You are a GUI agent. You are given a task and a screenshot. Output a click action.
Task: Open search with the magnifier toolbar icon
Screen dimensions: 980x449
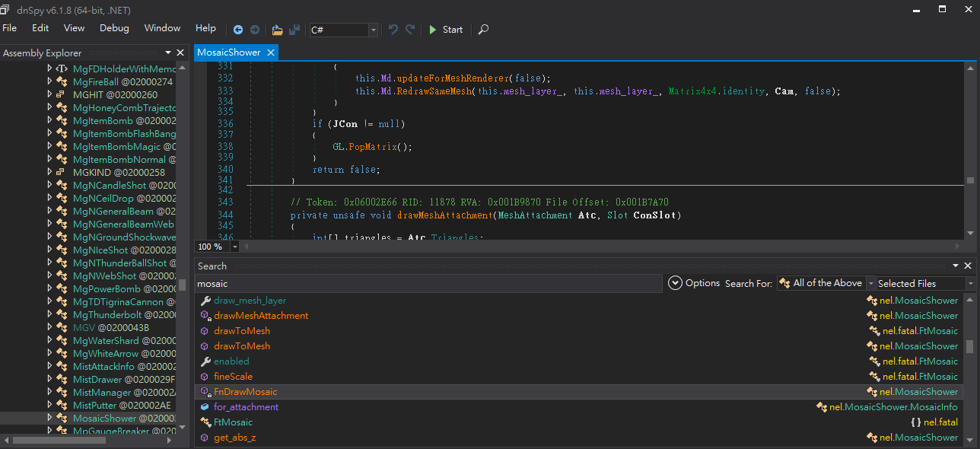pos(483,30)
